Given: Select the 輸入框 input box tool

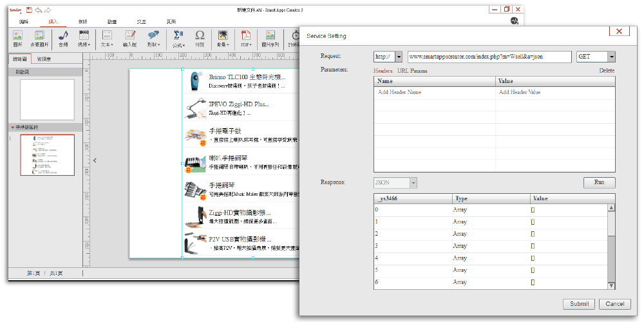Looking at the screenshot, I should pos(131,39).
